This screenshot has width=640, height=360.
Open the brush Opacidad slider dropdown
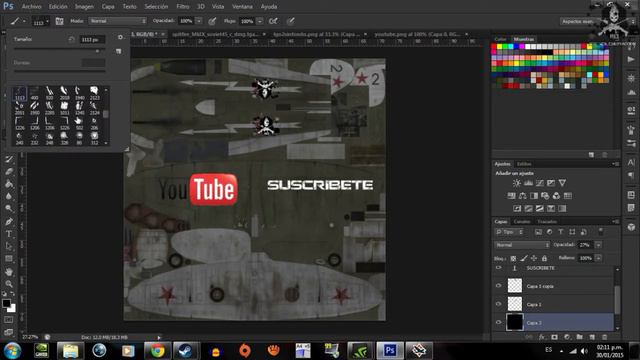pyautogui.click(x=199, y=21)
